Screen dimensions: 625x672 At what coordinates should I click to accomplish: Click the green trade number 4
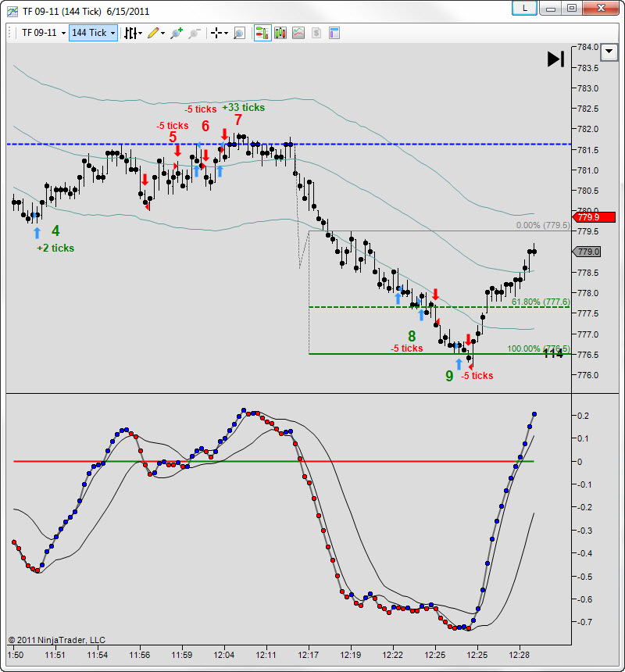point(55,231)
